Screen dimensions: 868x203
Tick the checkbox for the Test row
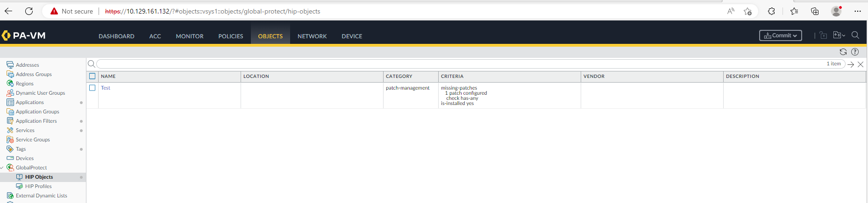(92, 88)
